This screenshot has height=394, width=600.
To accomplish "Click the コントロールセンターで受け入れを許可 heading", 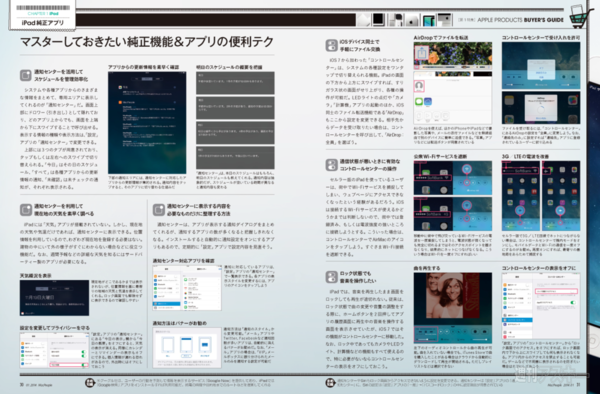I will [x=541, y=37].
